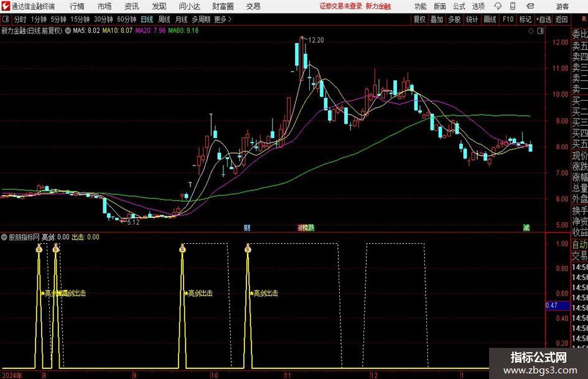The width and height of the screenshot is (588, 379).
Task: Toggle the side panel icon at chart top right
Action: click(540, 31)
